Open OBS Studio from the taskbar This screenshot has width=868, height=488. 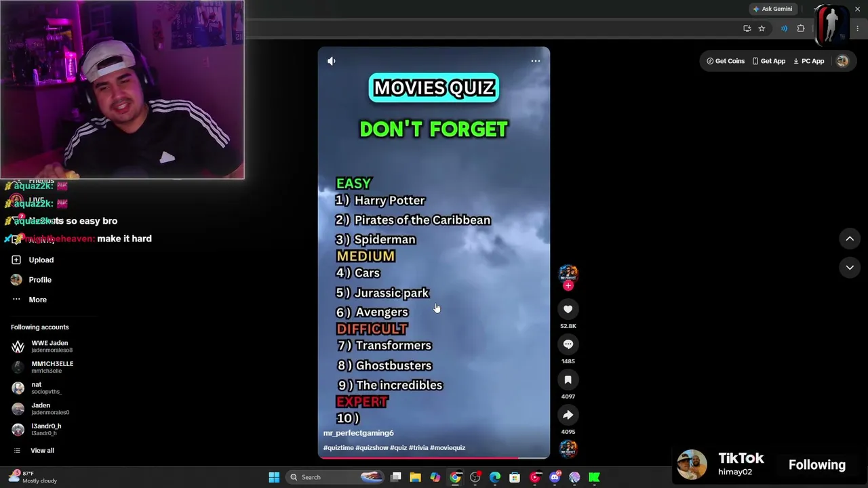475,477
